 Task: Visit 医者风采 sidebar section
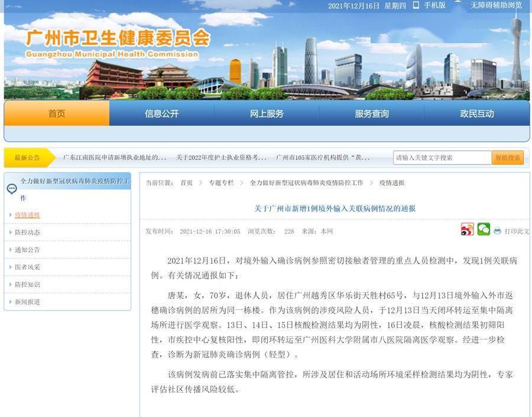(27, 267)
